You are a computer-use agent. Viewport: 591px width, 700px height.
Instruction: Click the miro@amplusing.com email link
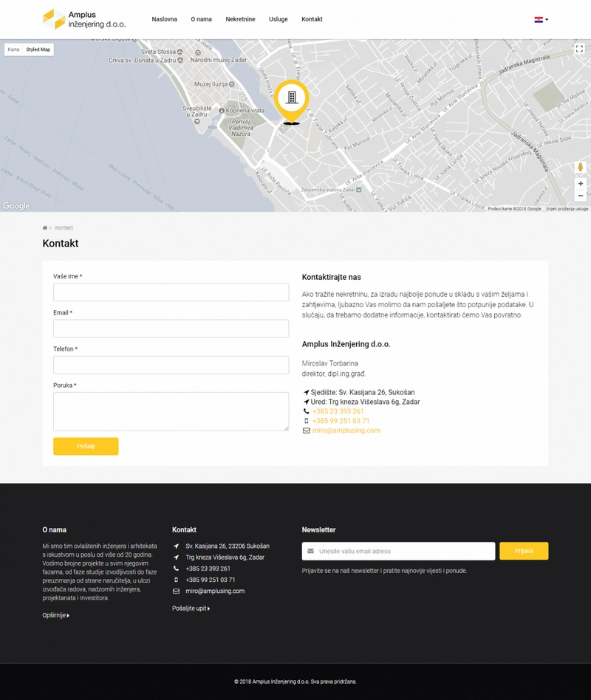(346, 430)
